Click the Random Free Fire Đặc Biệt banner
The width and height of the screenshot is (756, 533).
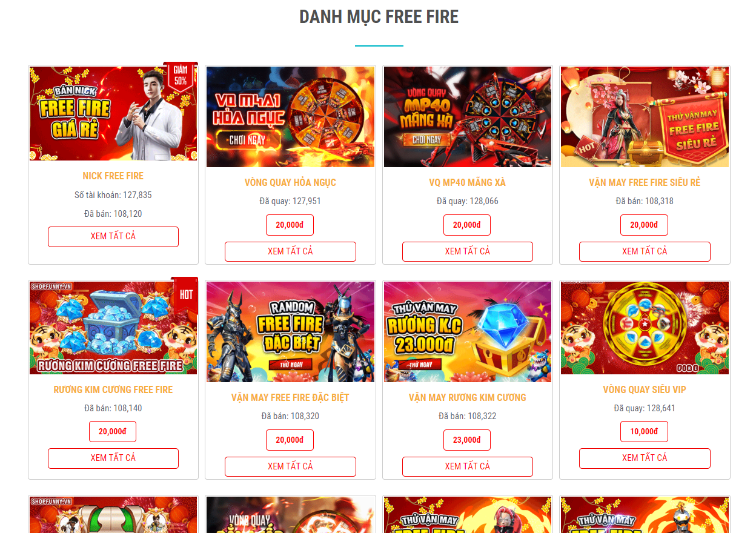tap(290, 332)
